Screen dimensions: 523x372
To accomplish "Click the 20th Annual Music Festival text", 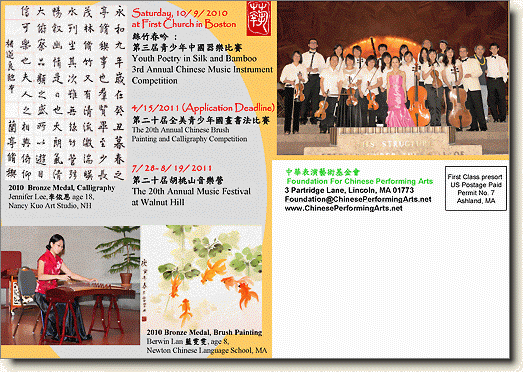I will [x=191, y=192].
